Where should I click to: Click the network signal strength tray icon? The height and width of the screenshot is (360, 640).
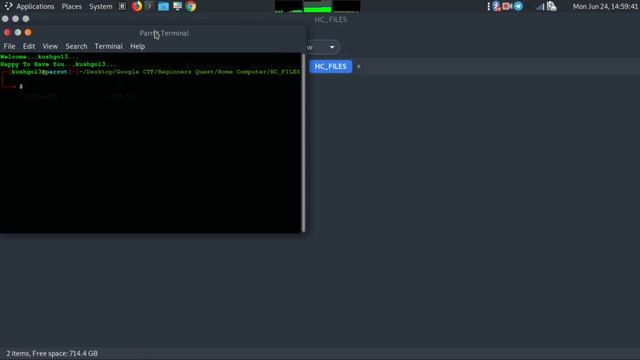(540, 7)
